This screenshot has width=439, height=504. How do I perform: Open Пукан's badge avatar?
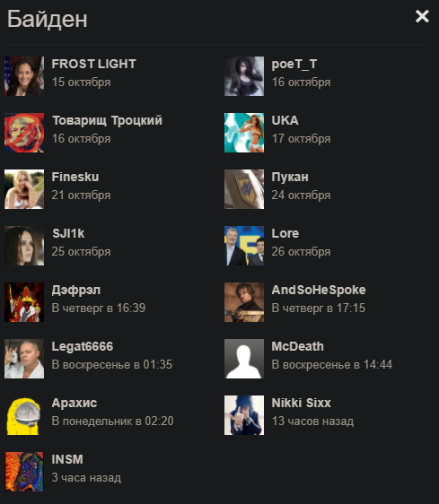244,189
